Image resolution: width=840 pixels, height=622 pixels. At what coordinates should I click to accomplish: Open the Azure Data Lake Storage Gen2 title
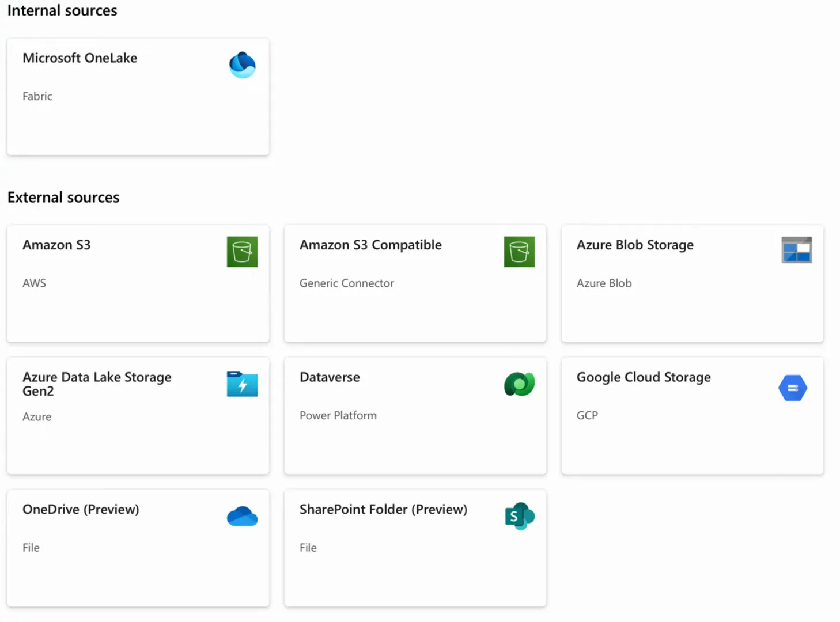point(97,384)
